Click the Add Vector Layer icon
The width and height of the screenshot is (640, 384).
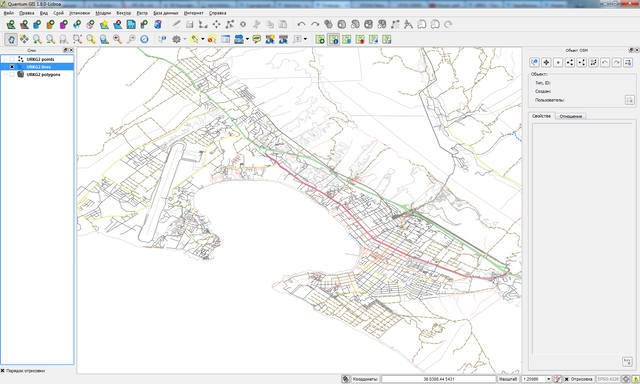click(11, 24)
